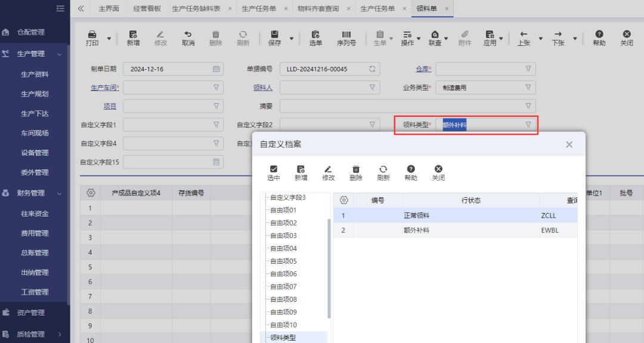Select 自由项05 in the dialog tree

(x=283, y=261)
